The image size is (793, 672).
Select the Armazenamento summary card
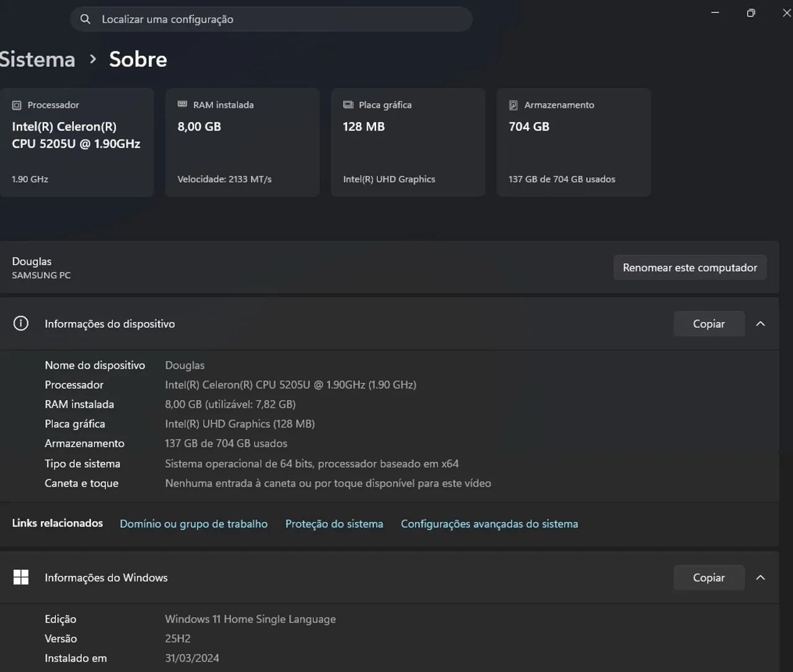574,142
